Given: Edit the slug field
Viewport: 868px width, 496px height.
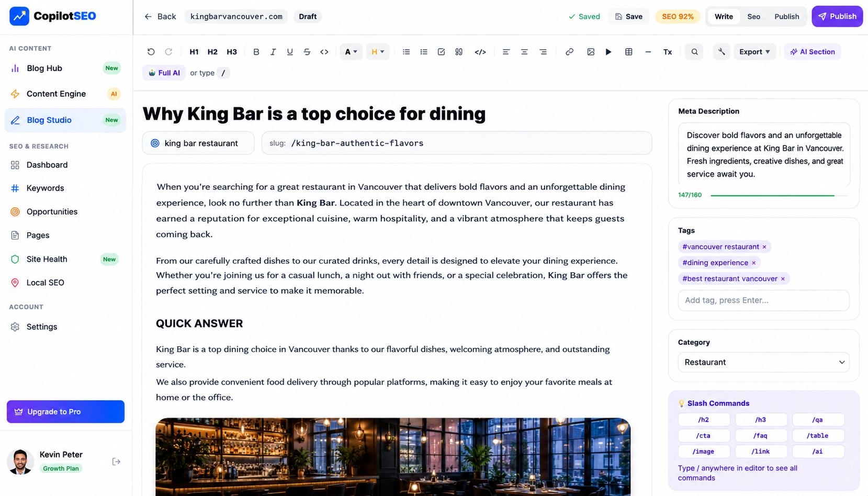Looking at the screenshot, I should [457, 143].
